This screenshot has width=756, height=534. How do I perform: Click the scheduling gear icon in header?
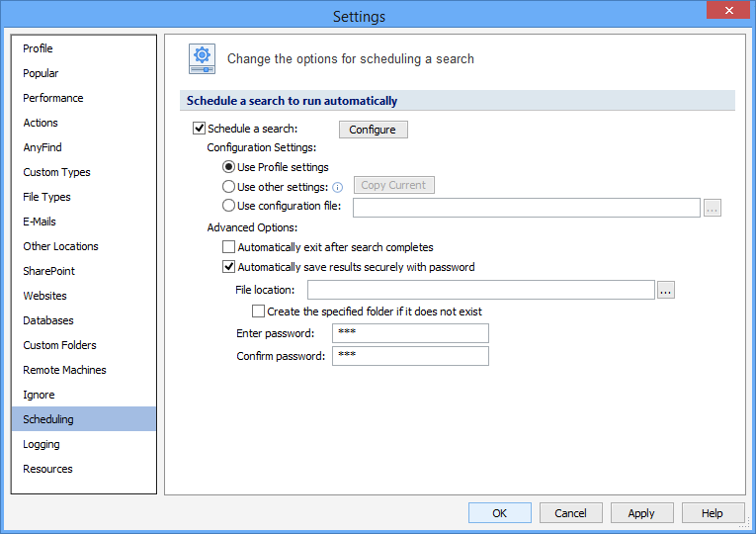coord(203,59)
